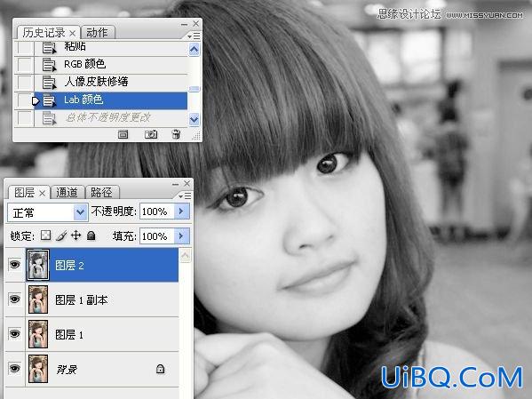
Task: Click the 背景 layer thumbnail
Action: point(38,369)
